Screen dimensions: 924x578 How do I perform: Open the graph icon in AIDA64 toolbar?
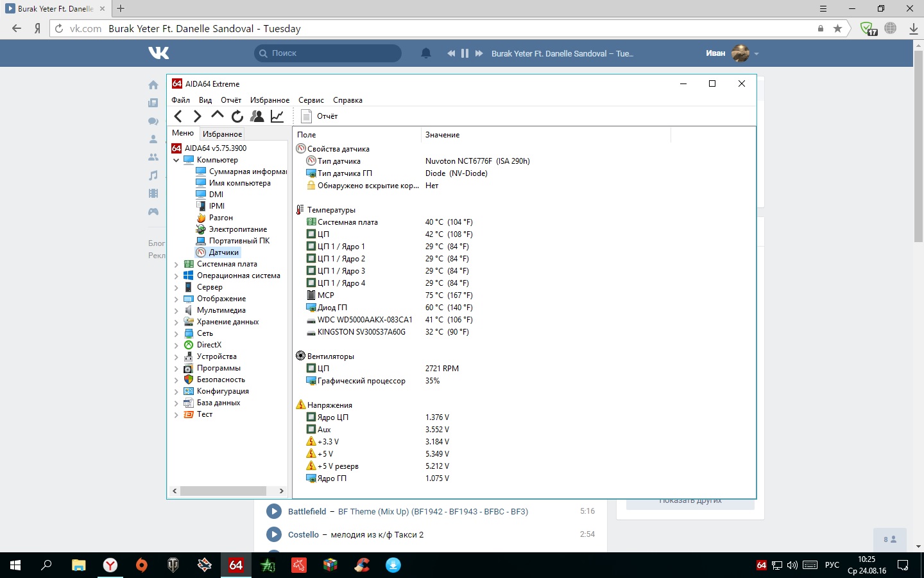point(277,116)
